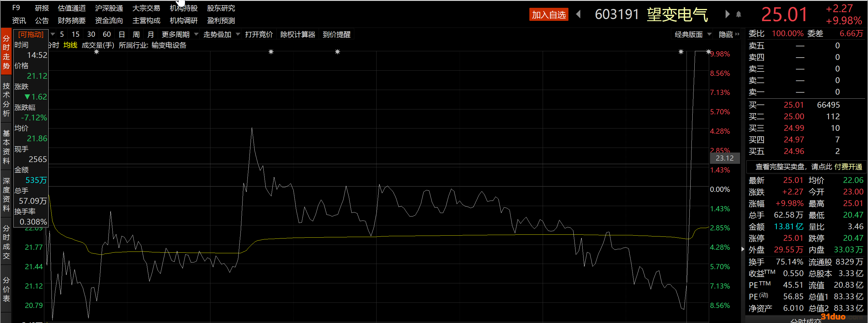Click the first star news marker on chart

coord(97,52)
